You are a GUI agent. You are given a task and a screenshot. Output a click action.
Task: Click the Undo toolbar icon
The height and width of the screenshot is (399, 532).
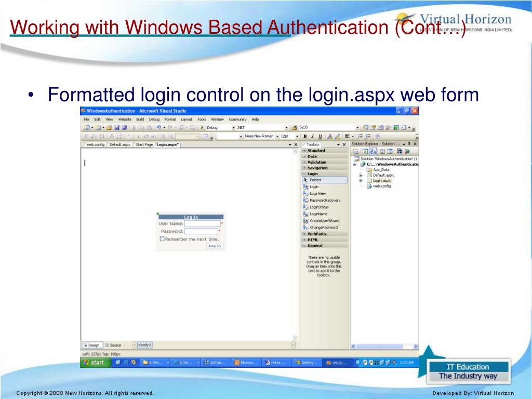pyautogui.click(x=158, y=128)
